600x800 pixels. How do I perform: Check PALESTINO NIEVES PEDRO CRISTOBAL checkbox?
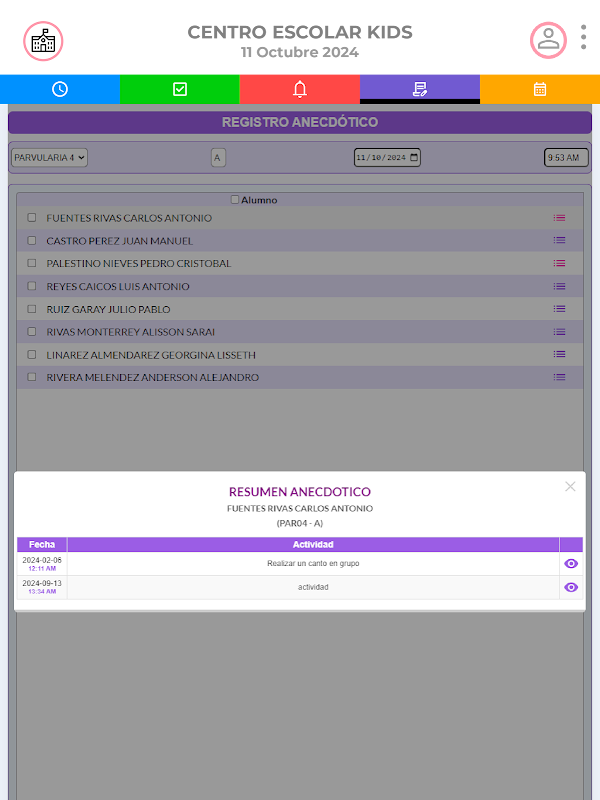point(32,263)
